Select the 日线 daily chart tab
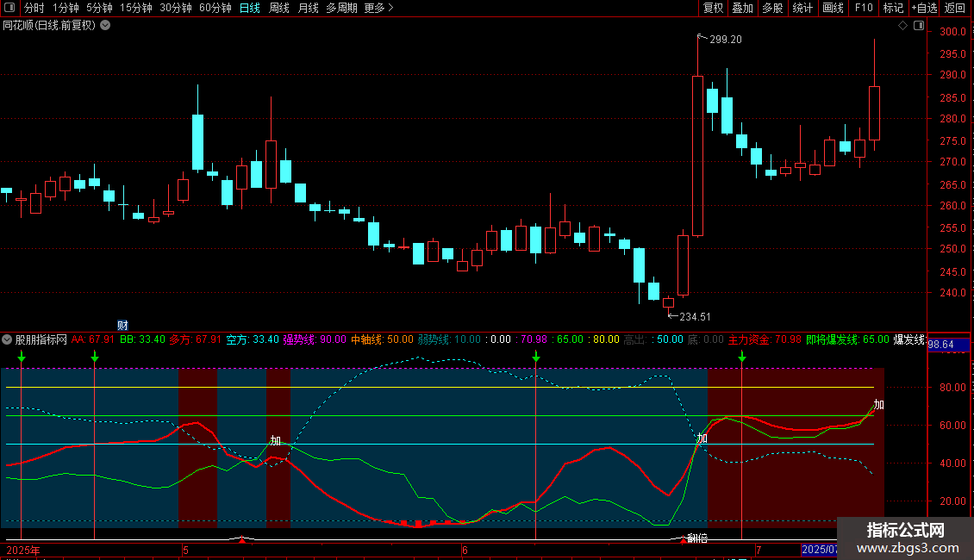 click(250, 8)
